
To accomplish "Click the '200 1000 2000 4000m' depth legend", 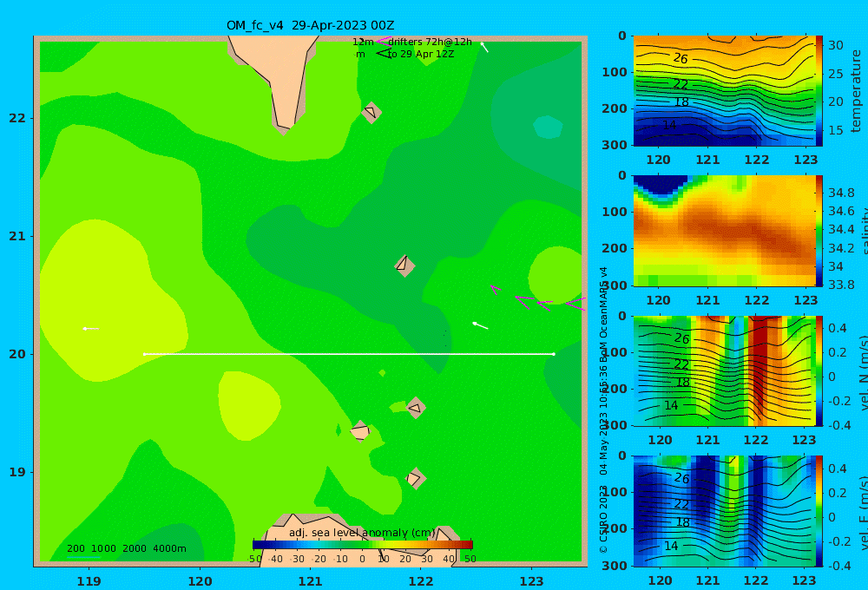I will tap(126, 548).
